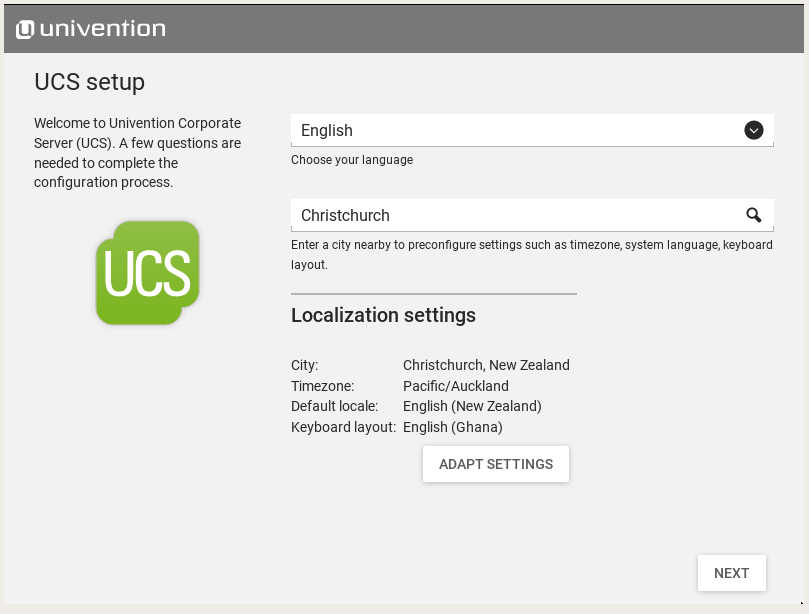Click the Welcome to Univention Corporate Server text

point(138,152)
